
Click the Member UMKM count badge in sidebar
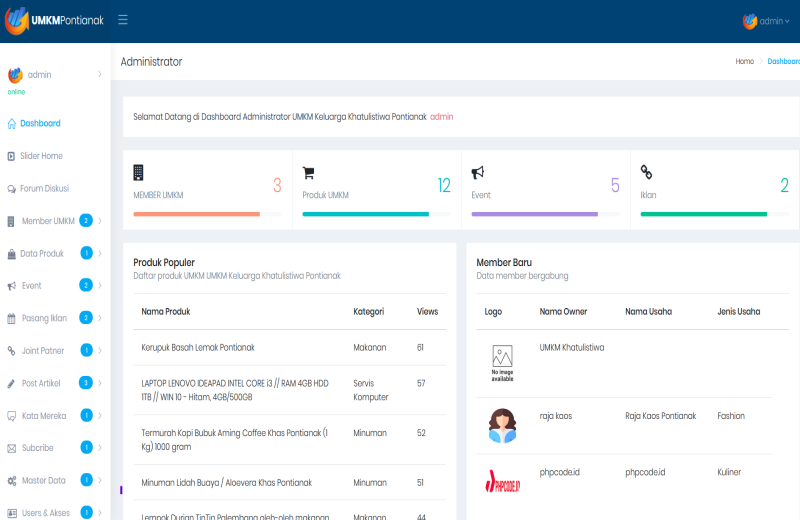86,220
